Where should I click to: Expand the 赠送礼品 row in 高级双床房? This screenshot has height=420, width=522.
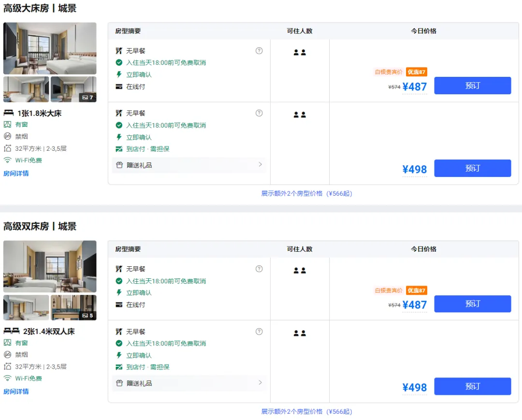click(188, 383)
